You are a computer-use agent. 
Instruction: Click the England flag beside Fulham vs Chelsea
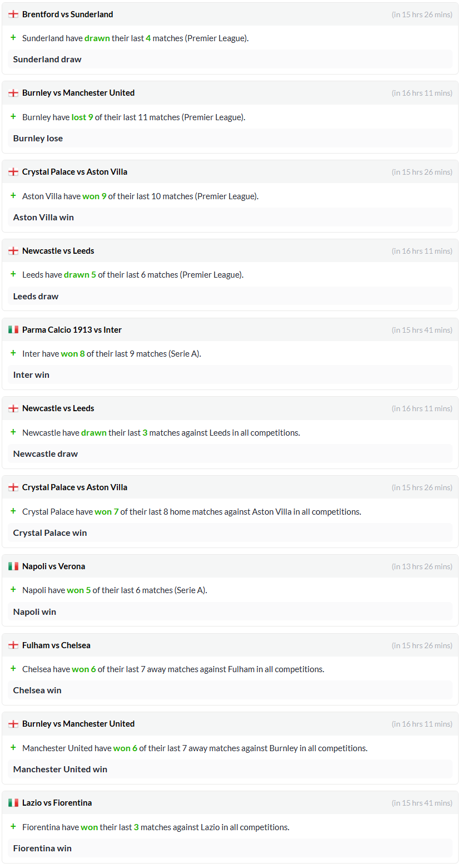13,645
